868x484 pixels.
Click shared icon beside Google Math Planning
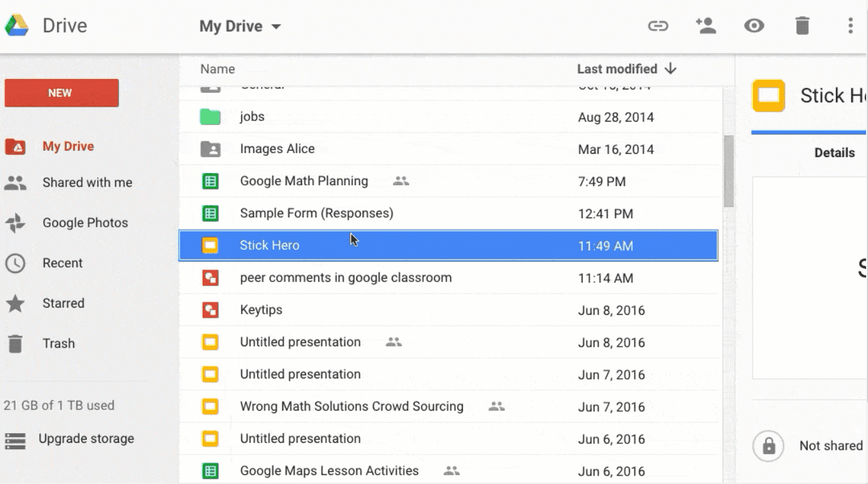point(401,181)
